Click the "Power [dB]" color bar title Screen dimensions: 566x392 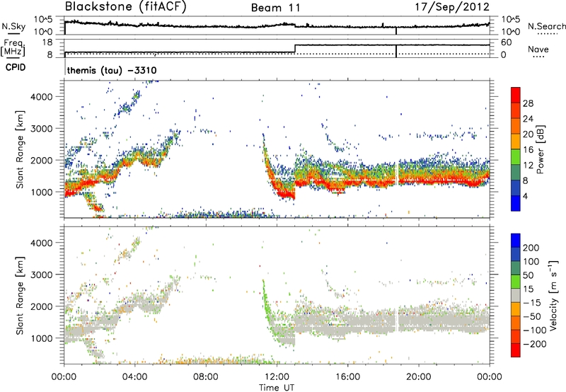[x=541, y=149]
